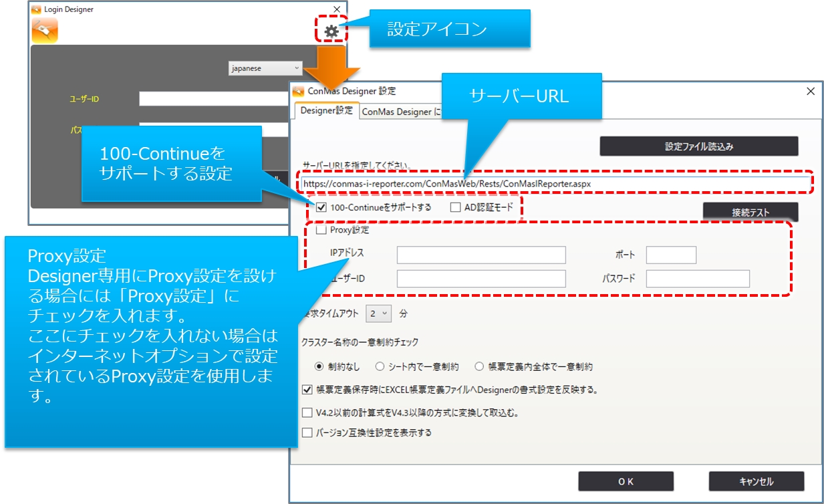
Task: Click the キャンセル button
Action: (x=757, y=481)
